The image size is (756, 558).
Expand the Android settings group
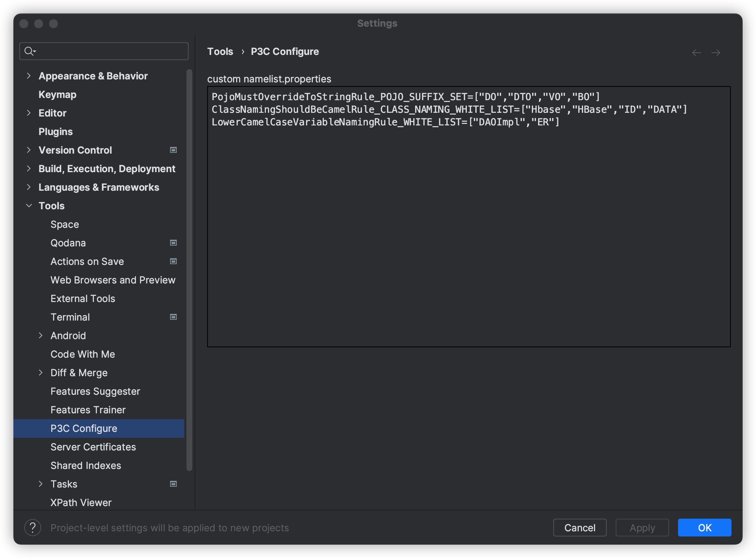tap(41, 335)
